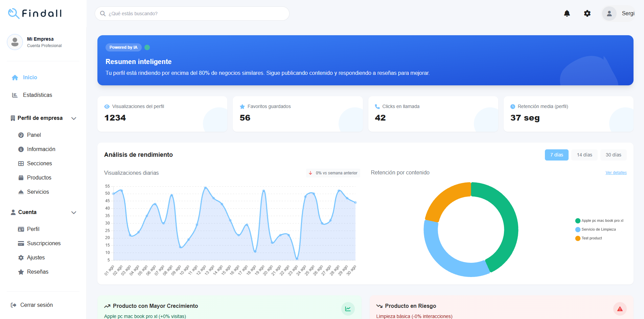This screenshot has height=319, width=644.
Task: Click the Información info icon
Action: (x=21, y=149)
